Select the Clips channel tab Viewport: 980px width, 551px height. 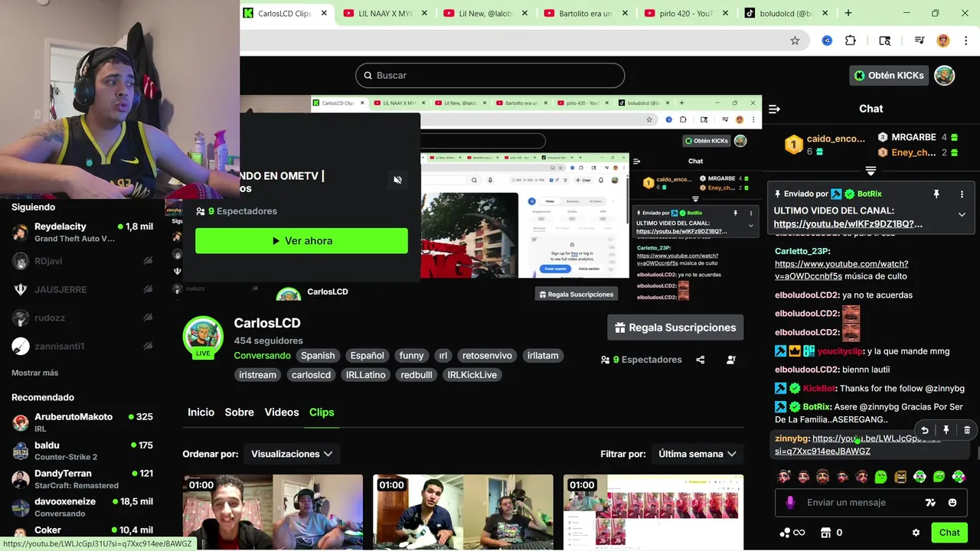tap(322, 412)
